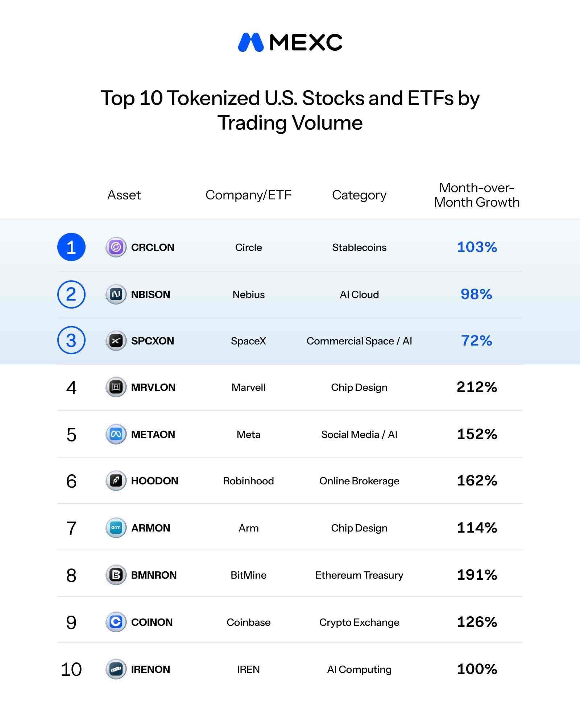The image size is (580, 728).
Task: Select the Arm ARMON token icon
Action: coord(116,528)
